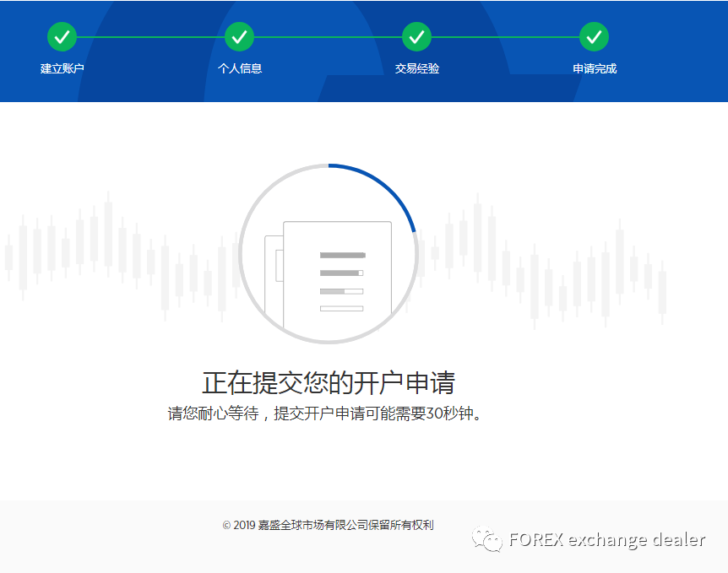Screen dimensions: 728x573
Task: Click the green connector line between 建立账户 and 个人信息
Action: tap(150, 36)
